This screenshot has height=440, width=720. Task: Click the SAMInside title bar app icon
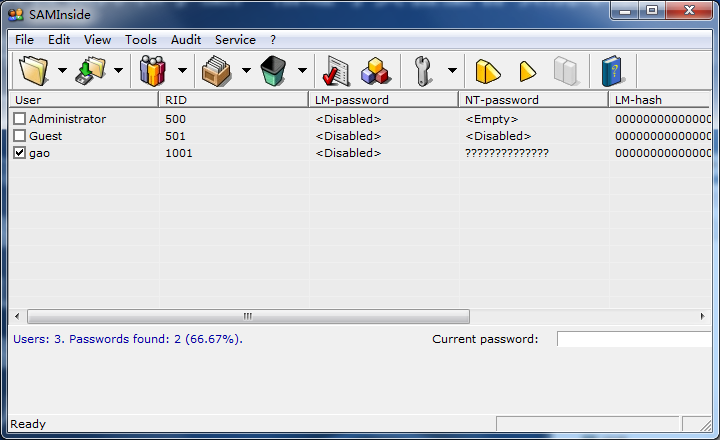point(16,15)
